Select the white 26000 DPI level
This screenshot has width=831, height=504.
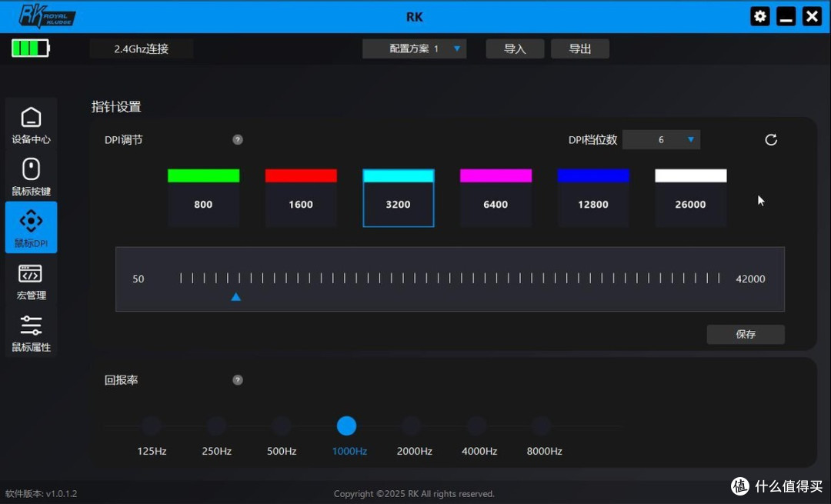[x=690, y=198]
